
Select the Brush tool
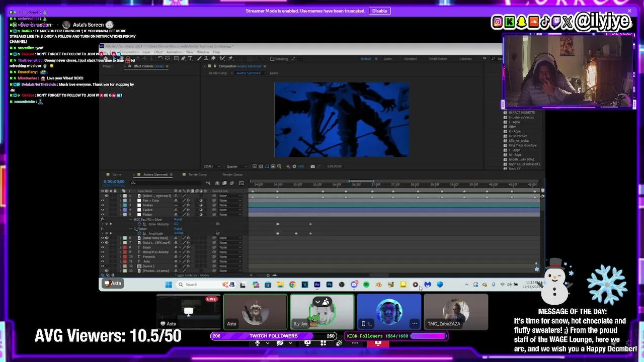pos(199,58)
